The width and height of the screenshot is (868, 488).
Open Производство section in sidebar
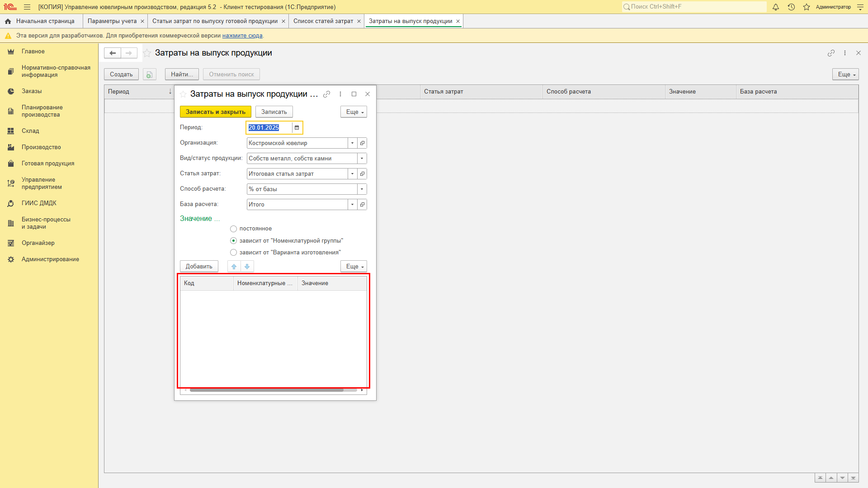41,147
